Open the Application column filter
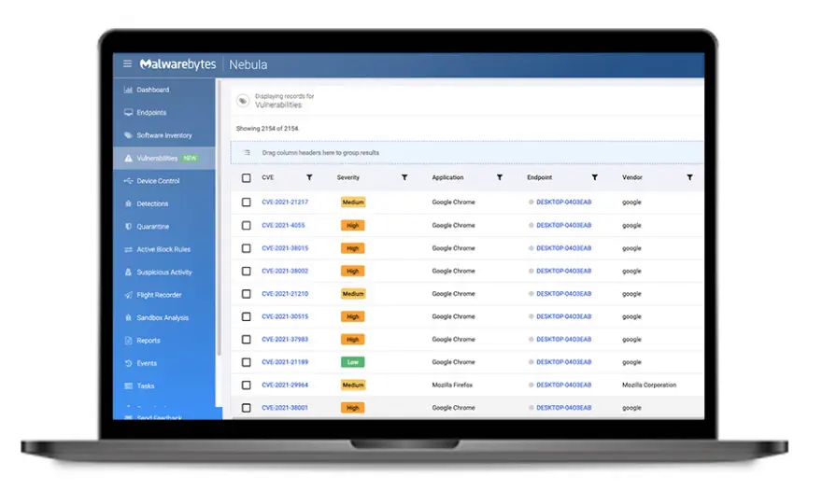Image resolution: width=822 pixels, height=504 pixels. click(500, 177)
